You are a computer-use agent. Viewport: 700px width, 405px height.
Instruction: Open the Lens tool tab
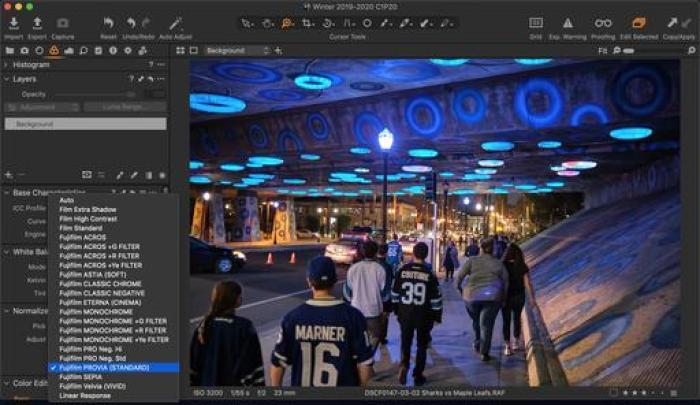pyautogui.click(x=39, y=51)
